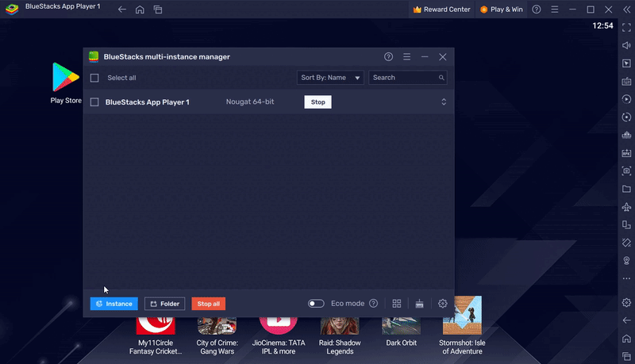Click the BlueStacks App Player 1 instance name
Viewport: 635px width, 364px height.
point(148,102)
